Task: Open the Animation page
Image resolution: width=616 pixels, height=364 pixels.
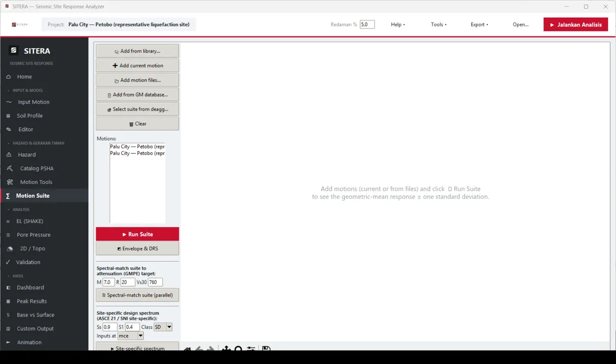Action: click(x=44, y=342)
